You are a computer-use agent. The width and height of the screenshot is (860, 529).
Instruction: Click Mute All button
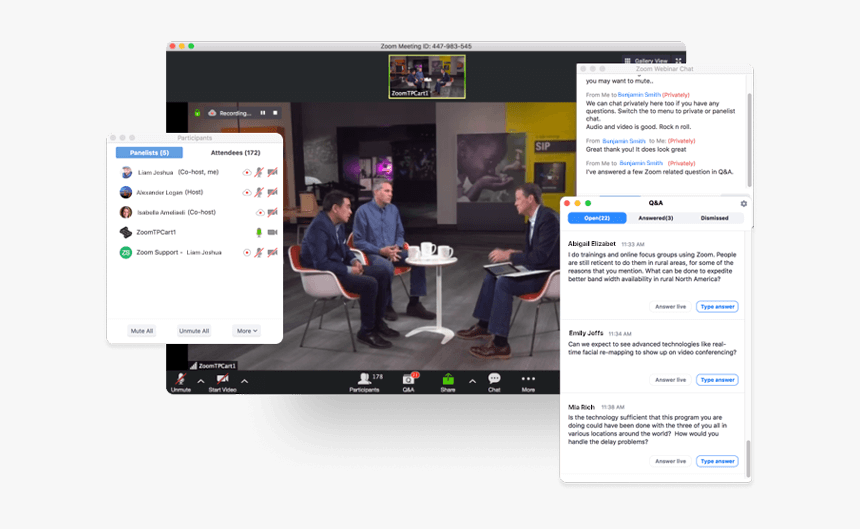[142, 331]
